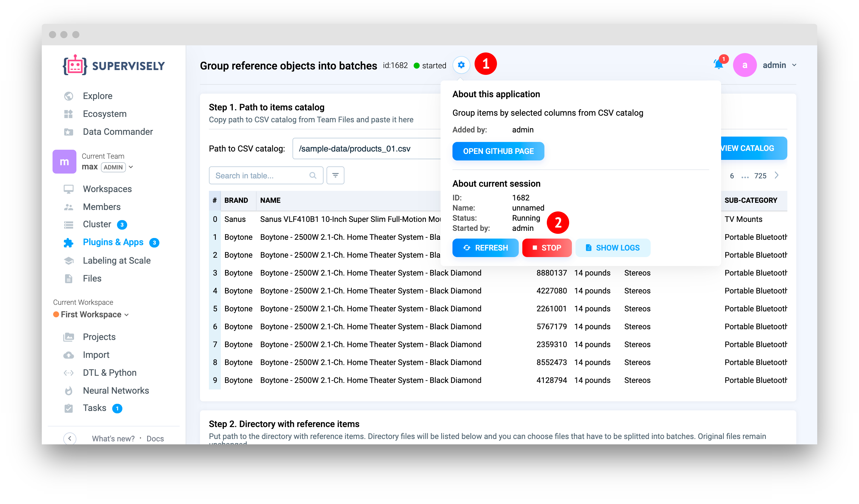Open Plugins & Apps puzzle icon
The width and height of the screenshot is (859, 504).
click(68, 242)
